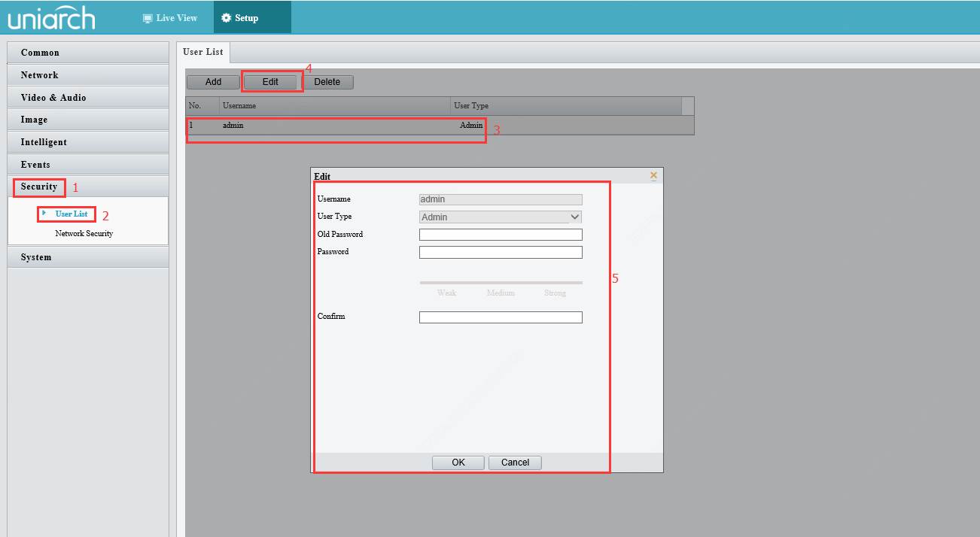Expand the Common menu section
This screenshot has height=537, width=980.
(x=87, y=53)
